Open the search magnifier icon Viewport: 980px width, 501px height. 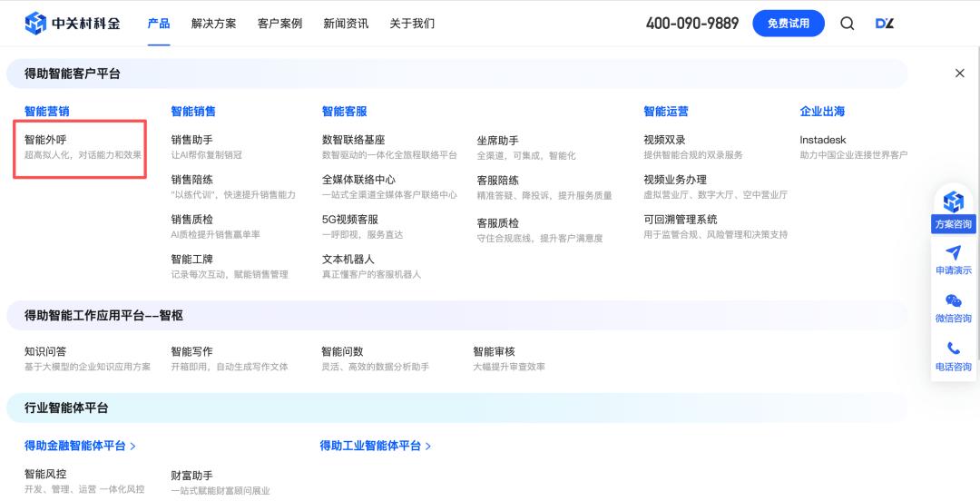coord(847,24)
